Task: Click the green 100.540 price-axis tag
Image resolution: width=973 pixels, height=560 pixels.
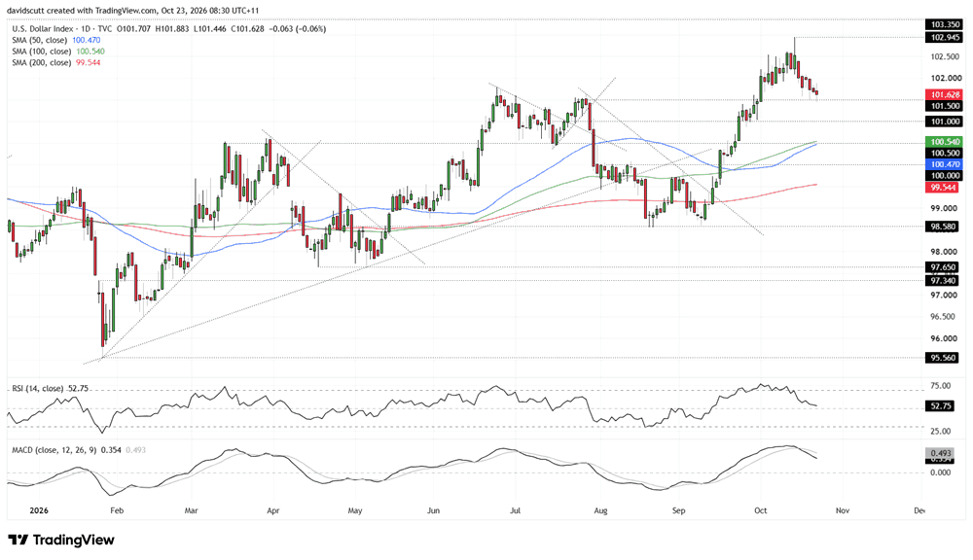Action: pyautogui.click(x=943, y=141)
